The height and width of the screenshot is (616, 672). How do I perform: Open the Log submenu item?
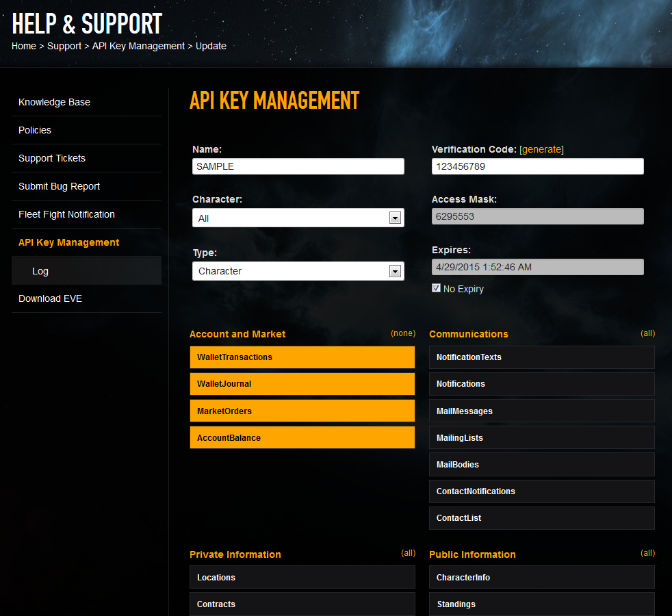coord(40,271)
